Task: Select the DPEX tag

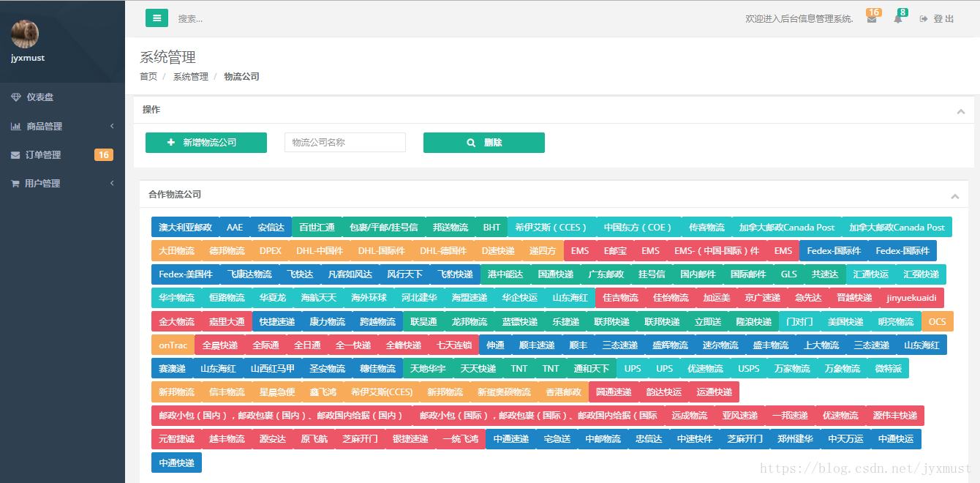Action: tap(271, 251)
